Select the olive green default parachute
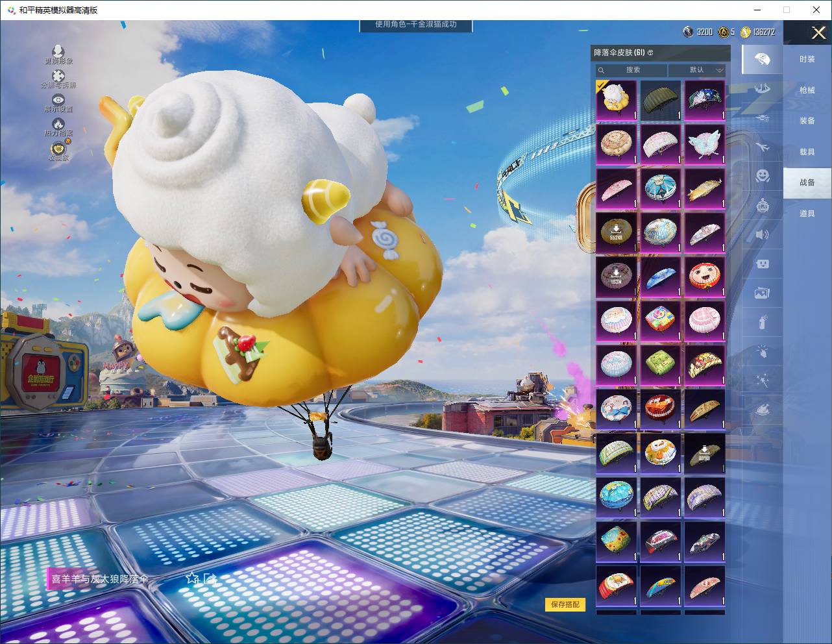This screenshot has height=644, width=832. point(661,100)
